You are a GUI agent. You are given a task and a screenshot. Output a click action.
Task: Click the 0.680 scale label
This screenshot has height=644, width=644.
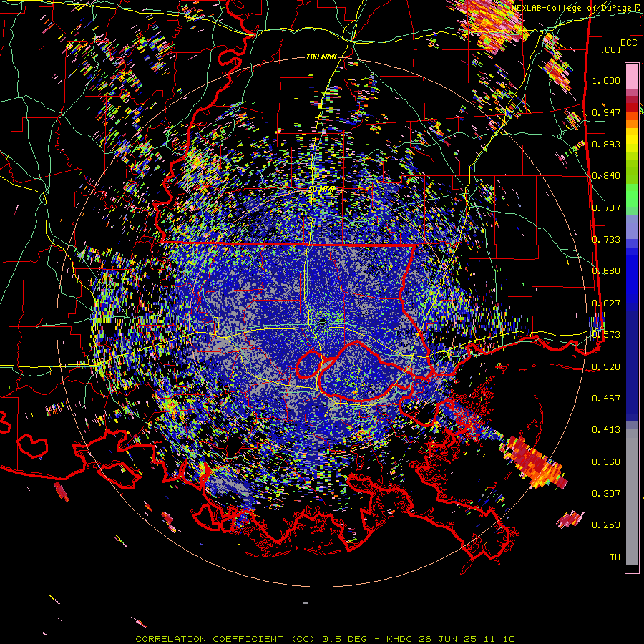pyautogui.click(x=606, y=271)
